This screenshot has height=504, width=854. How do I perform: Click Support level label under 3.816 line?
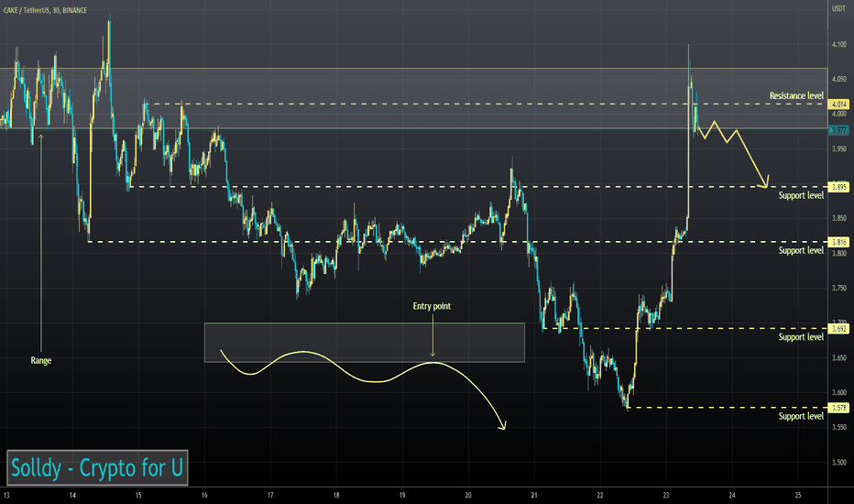(801, 251)
